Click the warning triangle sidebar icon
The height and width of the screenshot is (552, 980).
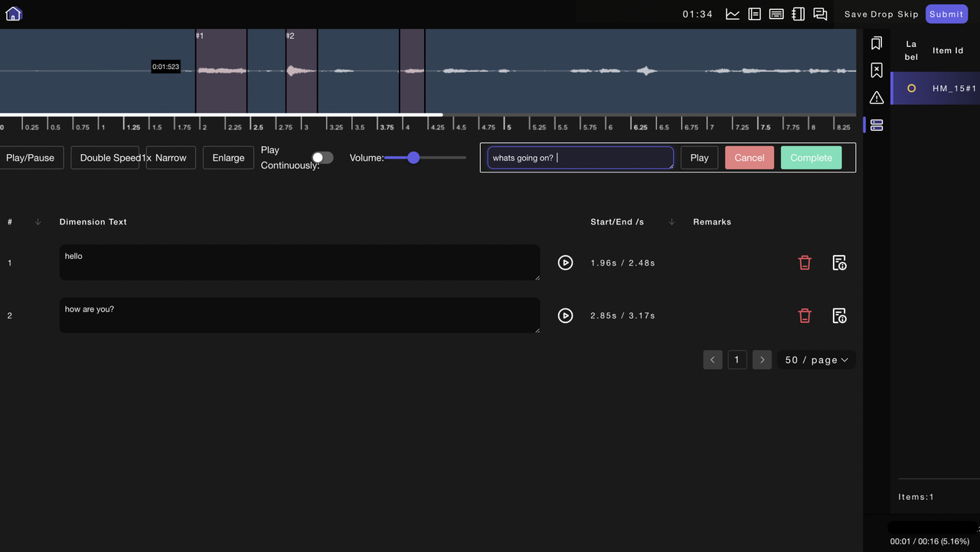point(877,97)
